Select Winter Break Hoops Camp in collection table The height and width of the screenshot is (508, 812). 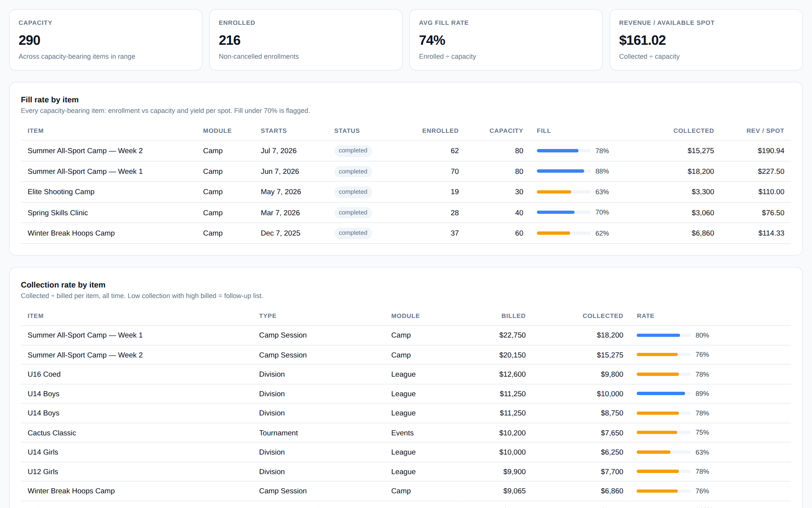tap(71, 491)
